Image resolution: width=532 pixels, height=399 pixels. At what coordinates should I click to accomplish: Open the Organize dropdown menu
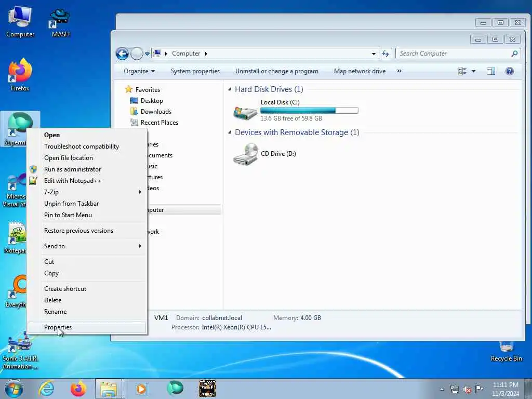139,71
